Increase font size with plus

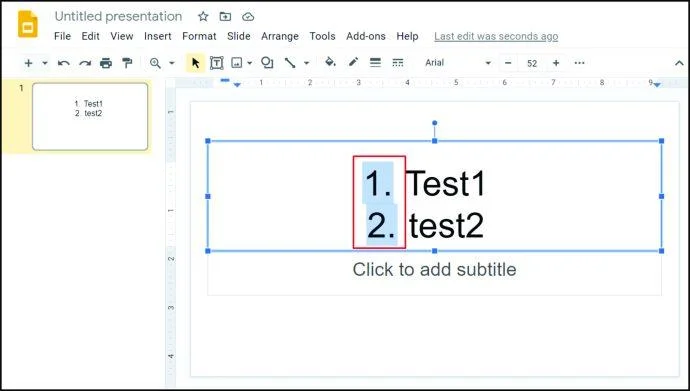(x=556, y=63)
